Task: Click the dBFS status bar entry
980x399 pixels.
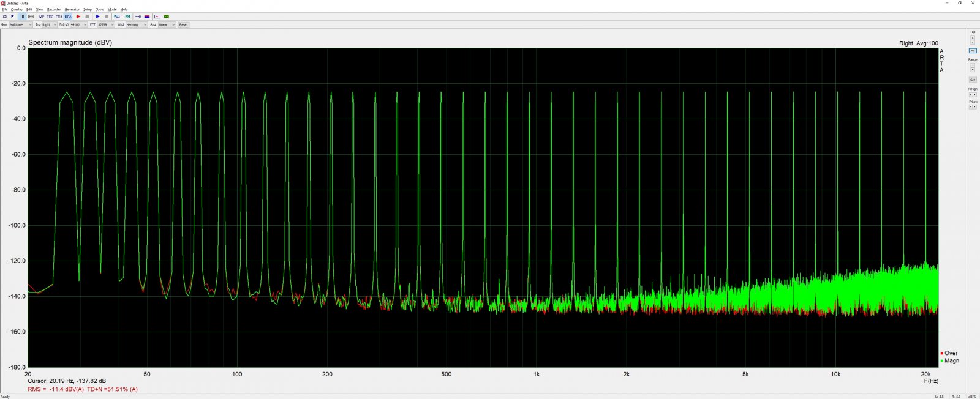Action: (x=972, y=397)
